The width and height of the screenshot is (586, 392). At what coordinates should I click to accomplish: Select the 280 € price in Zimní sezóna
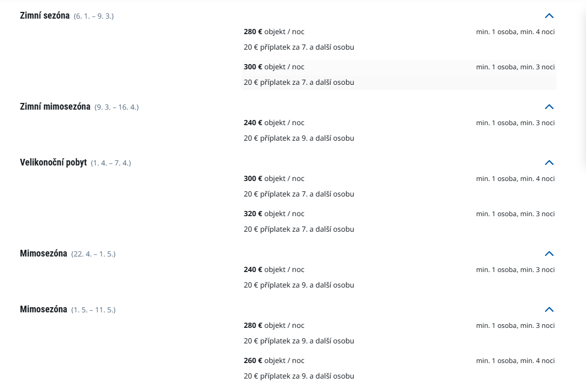click(253, 32)
